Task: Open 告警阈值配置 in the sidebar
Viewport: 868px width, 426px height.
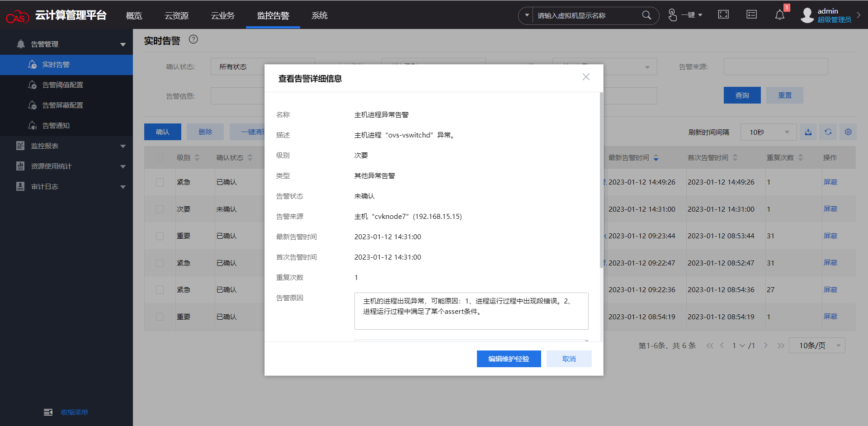Action: click(x=62, y=85)
